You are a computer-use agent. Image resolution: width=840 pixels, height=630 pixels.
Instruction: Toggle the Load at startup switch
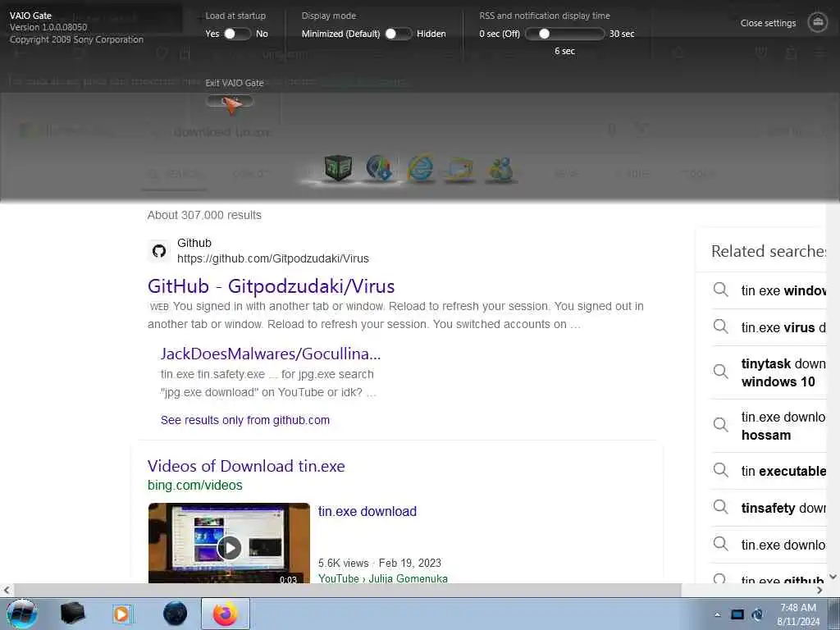237,34
